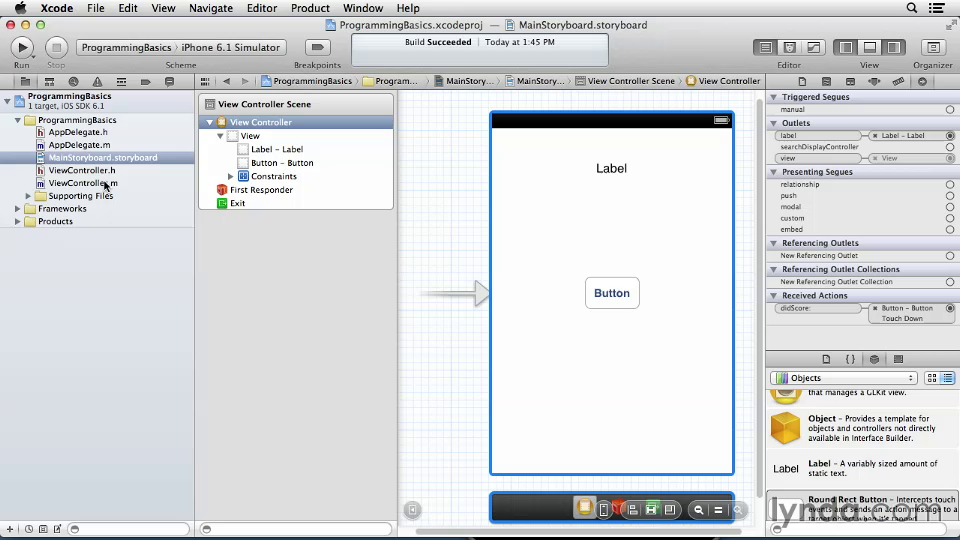Open the Editor menu
The image size is (960, 540).
261,8
